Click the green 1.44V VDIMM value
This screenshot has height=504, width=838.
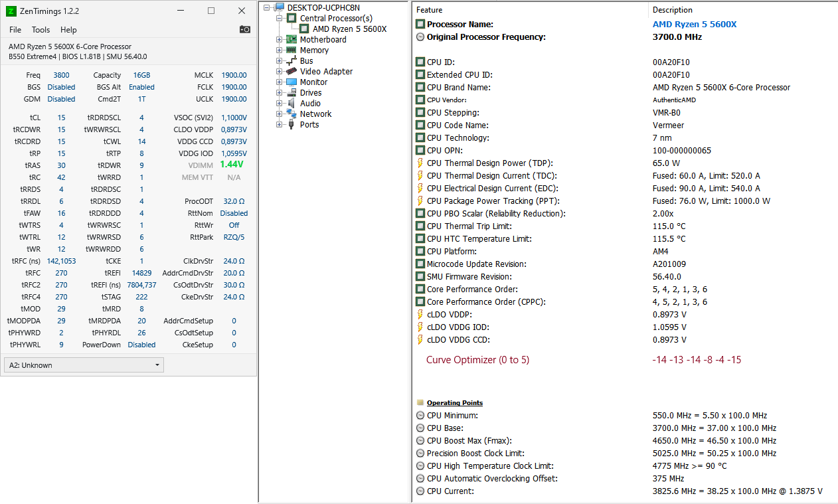[232, 164]
